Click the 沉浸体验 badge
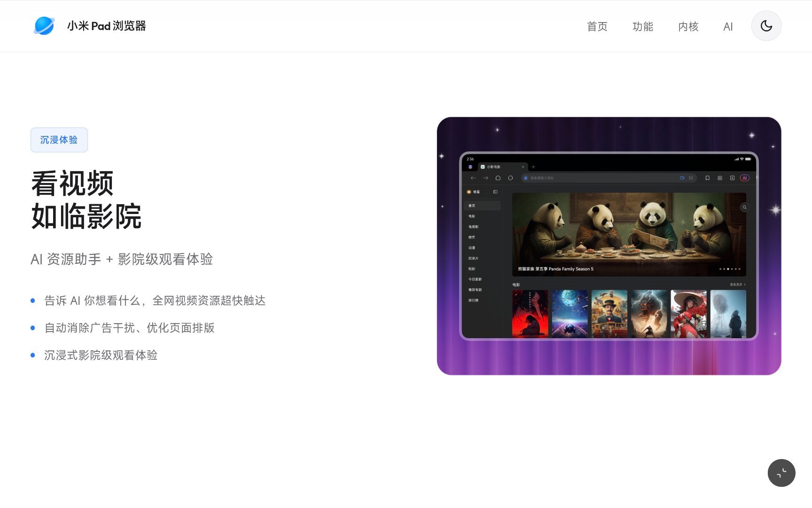Screen dimensions: 812x508 pyautogui.click(x=59, y=140)
